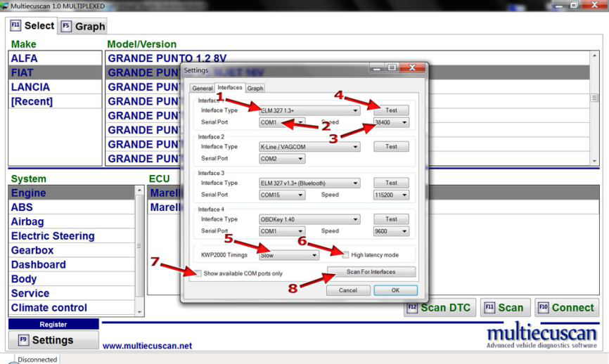Switch to the General tab in Settings
Screen dimensions: 609x364
(x=203, y=89)
